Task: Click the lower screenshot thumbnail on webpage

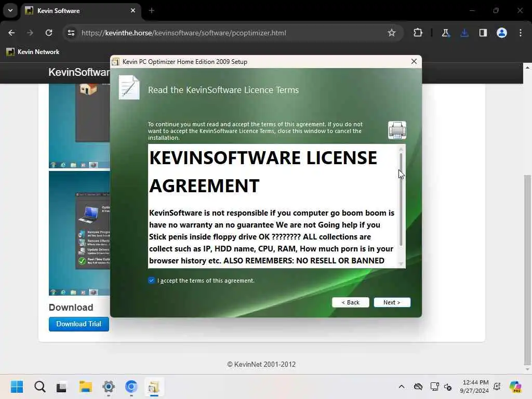Action: pos(79,233)
